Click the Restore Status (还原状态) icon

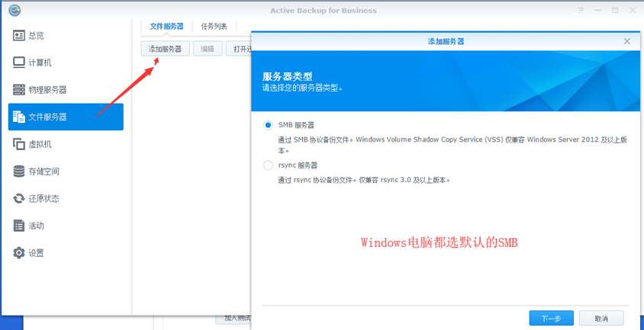coord(19,198)
